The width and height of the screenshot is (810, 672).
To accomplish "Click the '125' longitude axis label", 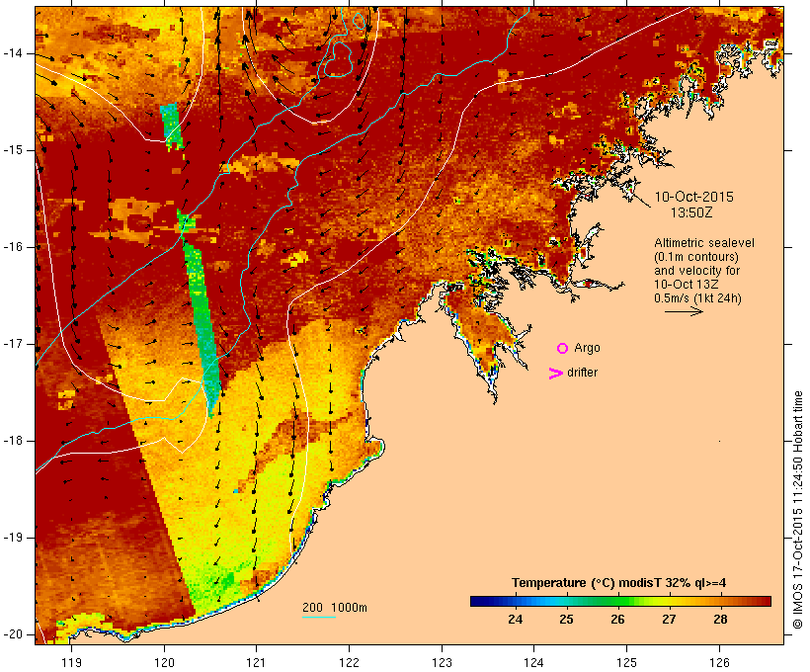I will (626, 662).
